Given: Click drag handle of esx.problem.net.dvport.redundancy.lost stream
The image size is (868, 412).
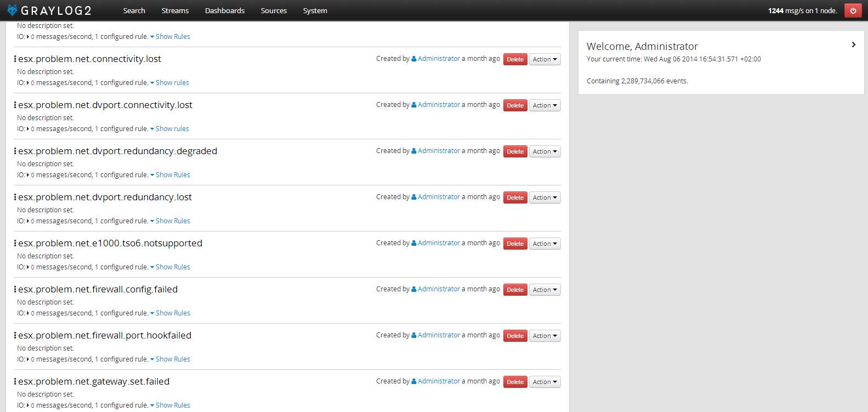Looking at the screenshot, I should click(15, 197).
